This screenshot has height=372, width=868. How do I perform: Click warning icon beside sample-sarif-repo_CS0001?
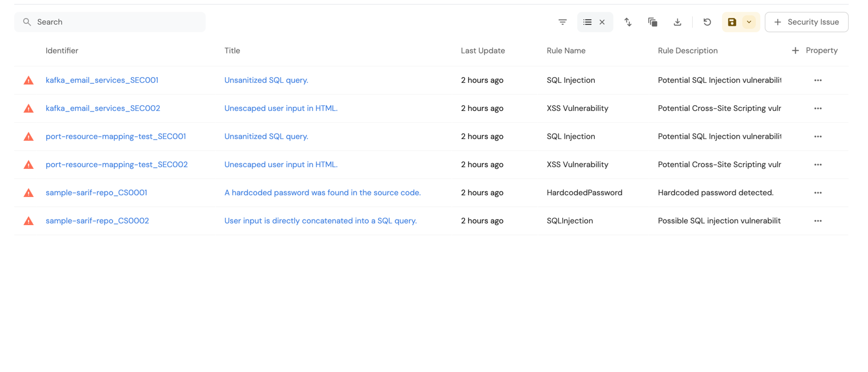[x=29, y=193]
